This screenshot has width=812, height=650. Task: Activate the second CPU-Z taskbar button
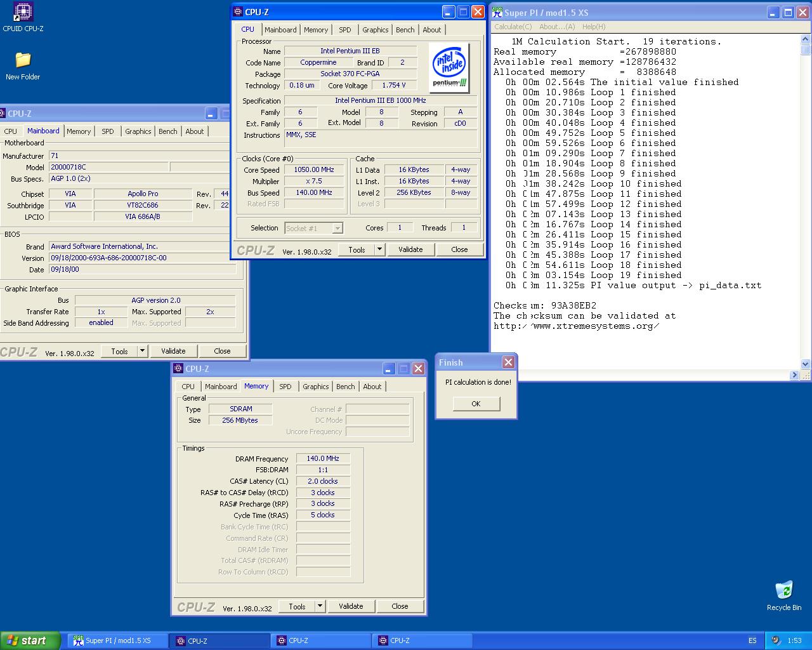pyautogui.click(x=322, y=640)
